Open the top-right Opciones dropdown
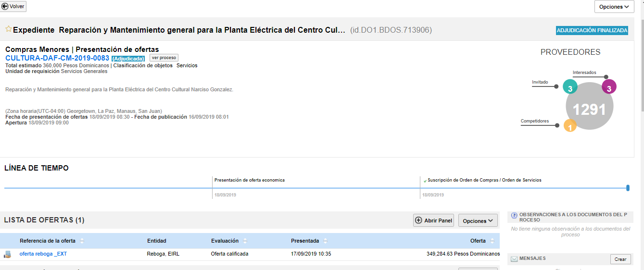The image size is (644, 270). tap(614, 7)
